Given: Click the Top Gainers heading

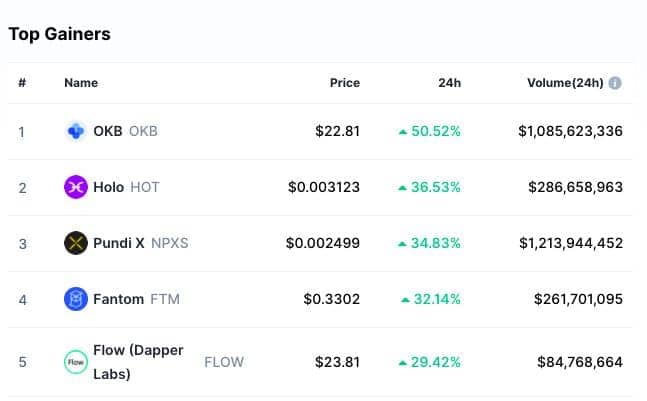Looking at the screenshot, I should point(59,34).
